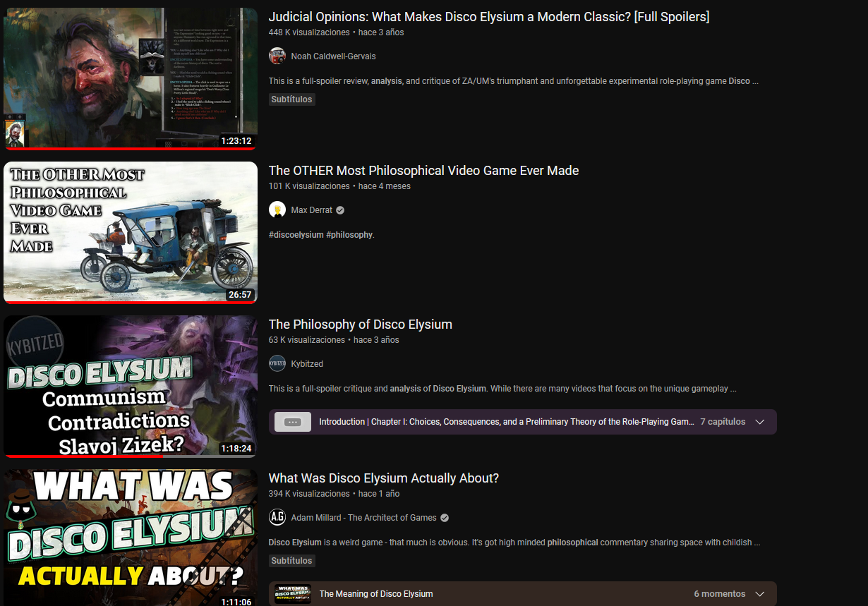Click the hace 4 meses date
This screenshot has height=606, width=868.
[385, 186]
